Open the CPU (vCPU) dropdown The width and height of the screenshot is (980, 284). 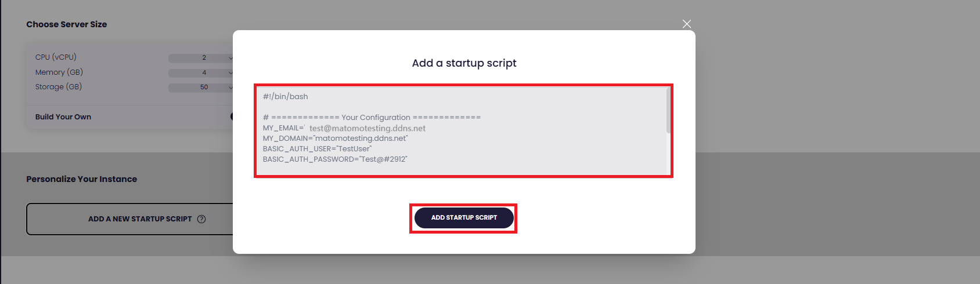coord(201,58)
